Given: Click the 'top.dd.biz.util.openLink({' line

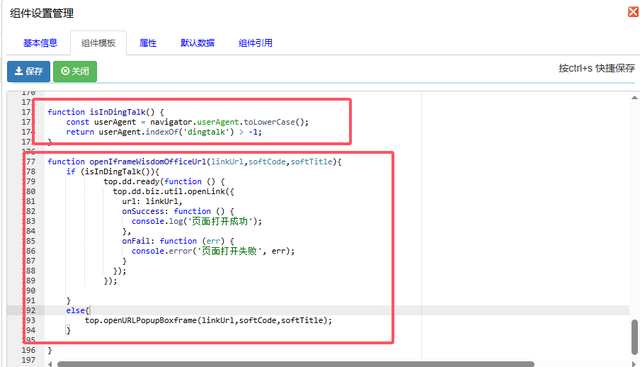Looking at the screenshot, I should (173, 191).
